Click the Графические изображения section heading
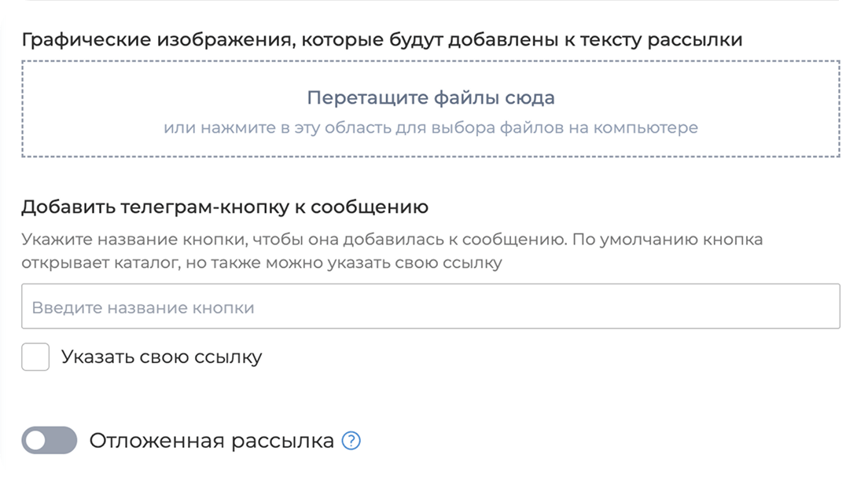 point(381,39)
